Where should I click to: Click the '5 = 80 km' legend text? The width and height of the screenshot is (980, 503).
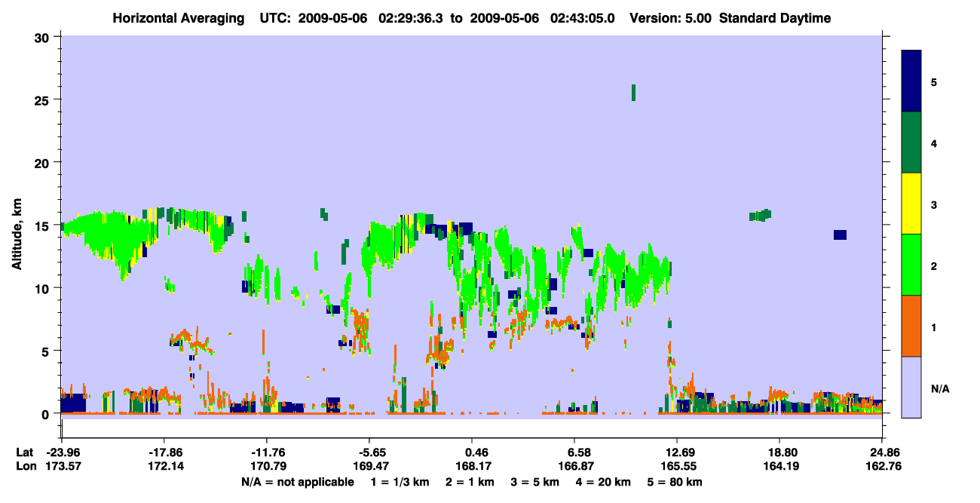tap(675, 482)
